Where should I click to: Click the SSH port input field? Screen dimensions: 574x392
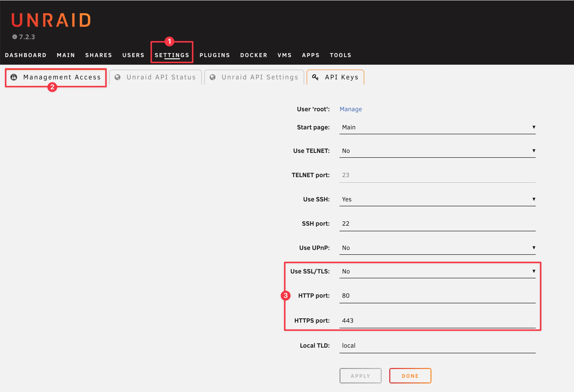(x=437, y=224)
